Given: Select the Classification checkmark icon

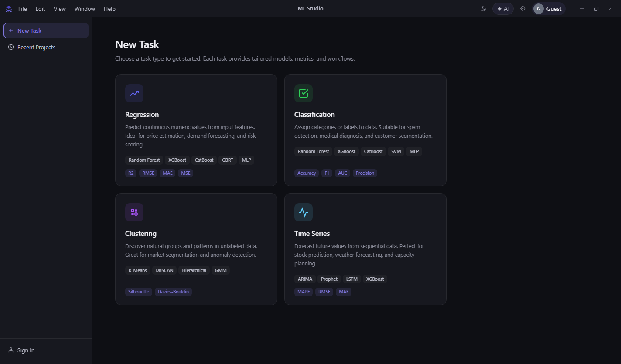Looking at the screenshot, I should (x=304, y=93).
